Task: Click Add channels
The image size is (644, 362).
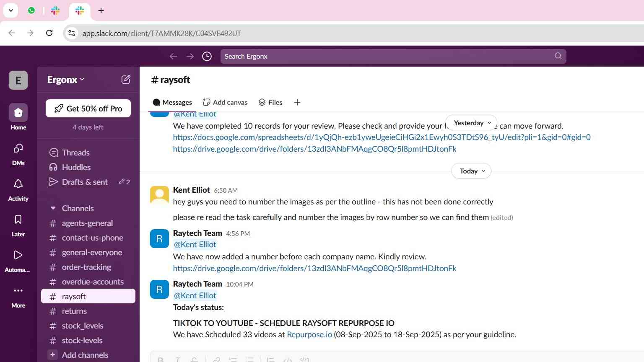Action: click(x=88, y=355)
